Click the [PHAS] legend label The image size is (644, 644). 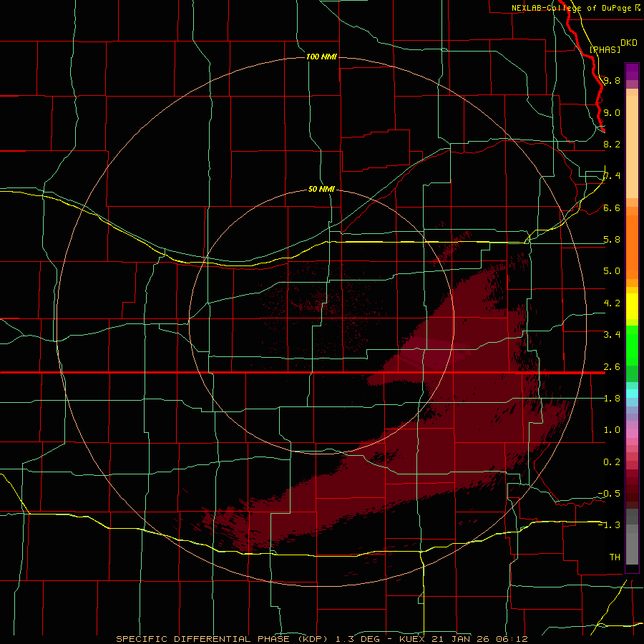tap(605, 49)
